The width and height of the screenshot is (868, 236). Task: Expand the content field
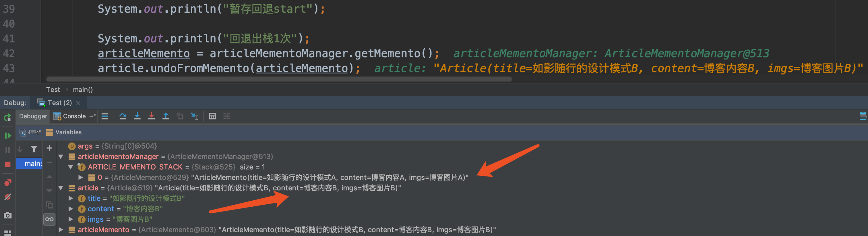coord(71,209)
